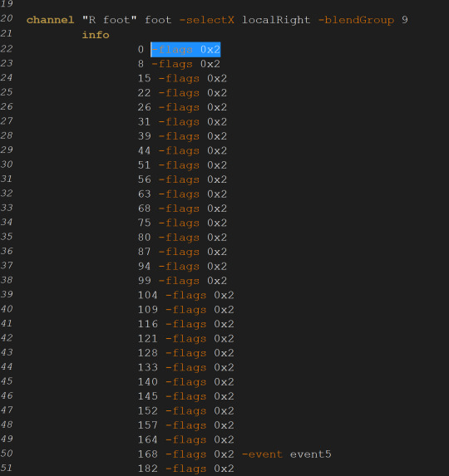Click frame number 168 on line 50
This screenshot has height=476, width=449.
148,454
